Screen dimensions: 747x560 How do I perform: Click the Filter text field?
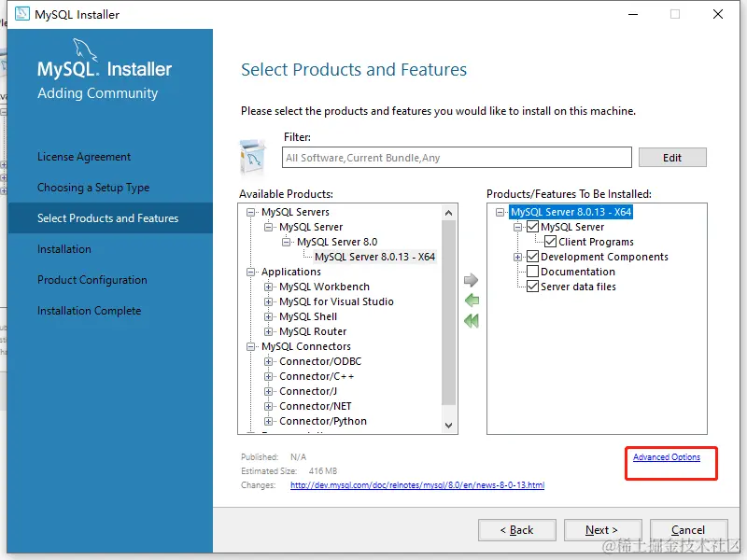[457, 158]
